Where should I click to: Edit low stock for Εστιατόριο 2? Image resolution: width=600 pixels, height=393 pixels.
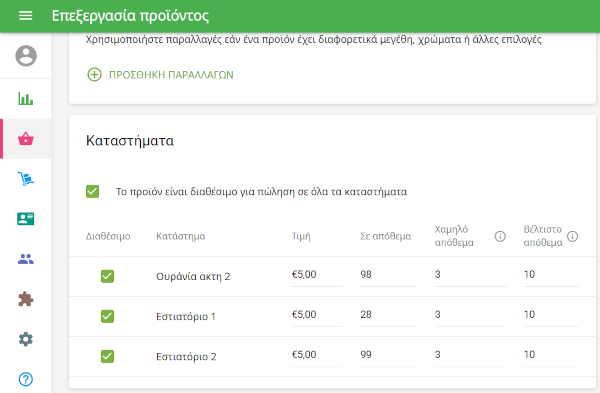pos(471,356)
